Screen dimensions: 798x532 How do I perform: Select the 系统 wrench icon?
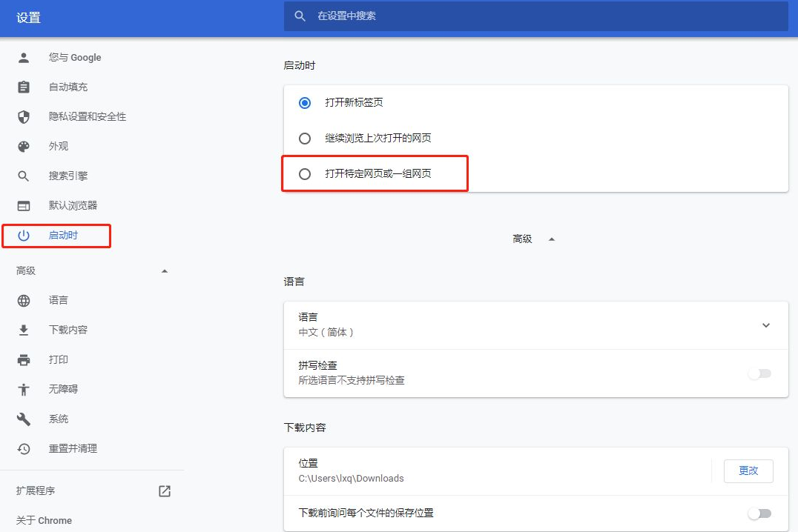click(x=23, y=419)
